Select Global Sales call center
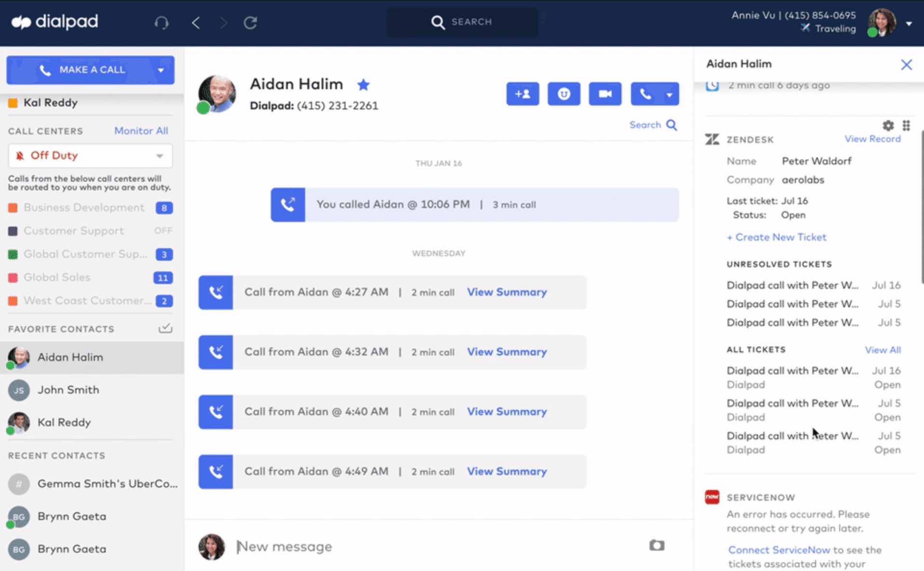 tap(57, 278)
